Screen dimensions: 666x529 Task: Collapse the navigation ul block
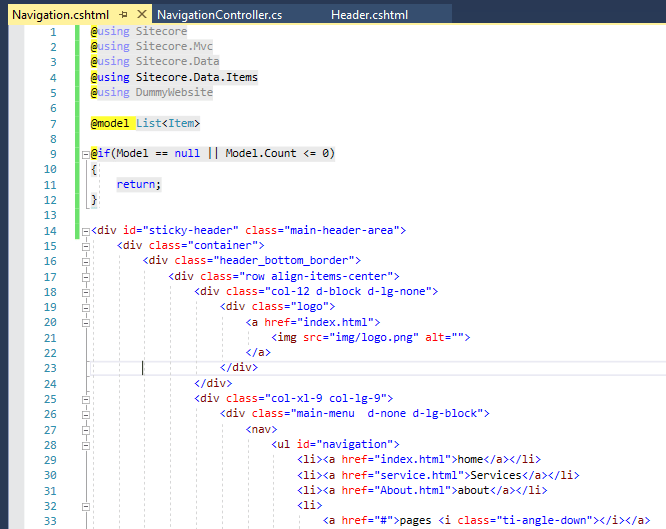[87, 444]
